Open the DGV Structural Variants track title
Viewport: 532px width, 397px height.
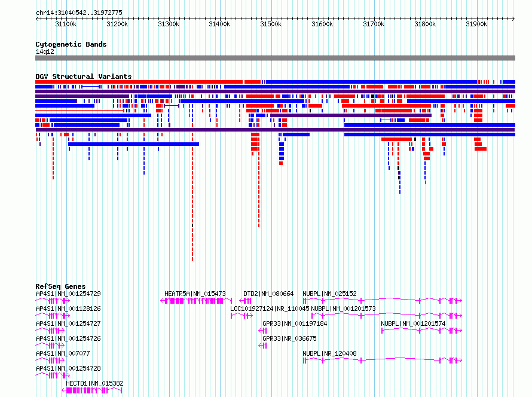click(84, 77)
